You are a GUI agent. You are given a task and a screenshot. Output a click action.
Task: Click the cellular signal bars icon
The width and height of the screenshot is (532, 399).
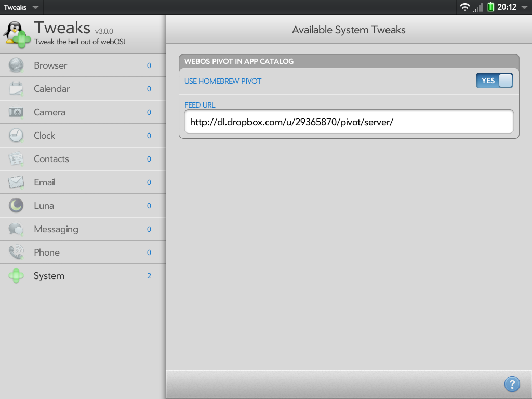pyautogui.click(x=478, y=7)
